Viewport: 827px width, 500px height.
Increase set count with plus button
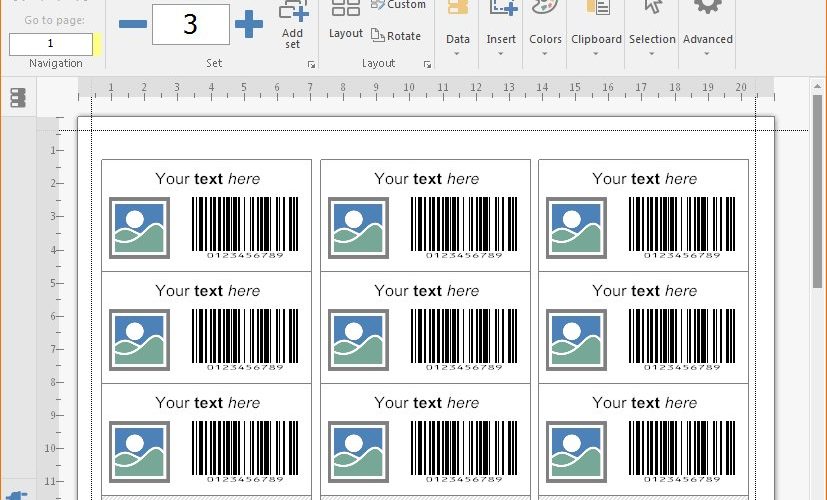click(249, 24)
